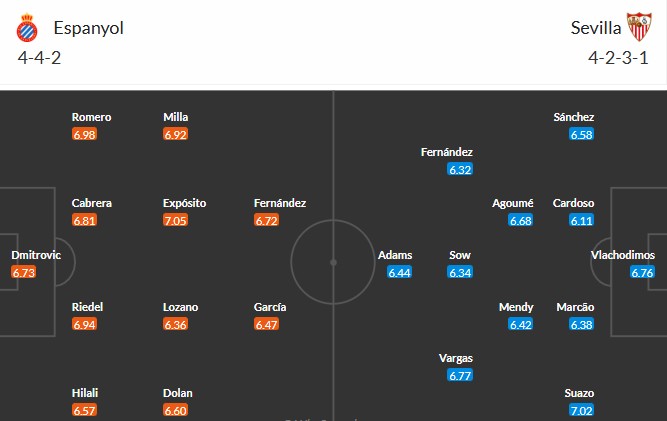This screenshot has width=667, height=421.
Task: Click Vargas's 6.77 rating badge
Action: pos(460,376)
